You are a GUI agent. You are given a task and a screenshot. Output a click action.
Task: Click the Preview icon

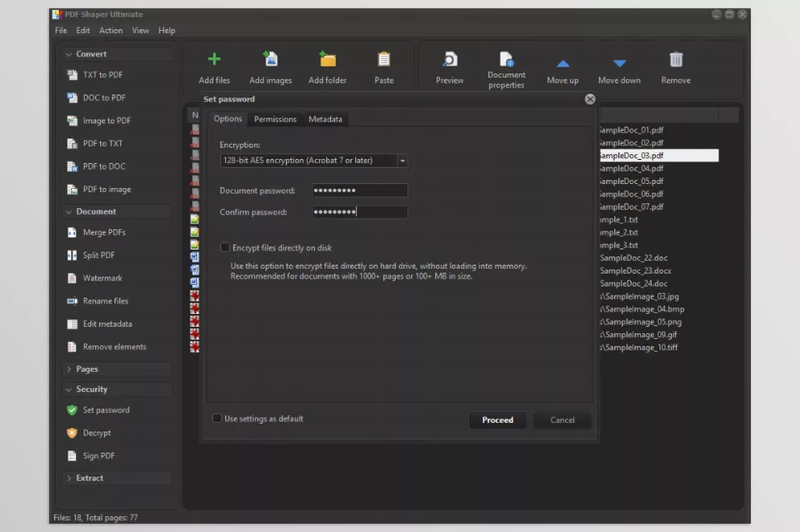(449, 67)
